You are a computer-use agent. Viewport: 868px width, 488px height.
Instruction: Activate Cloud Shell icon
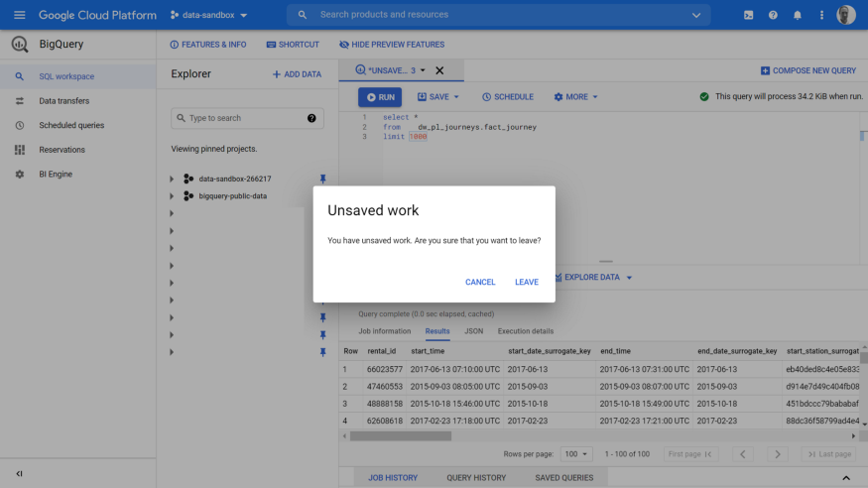click(x=748, y=15)
